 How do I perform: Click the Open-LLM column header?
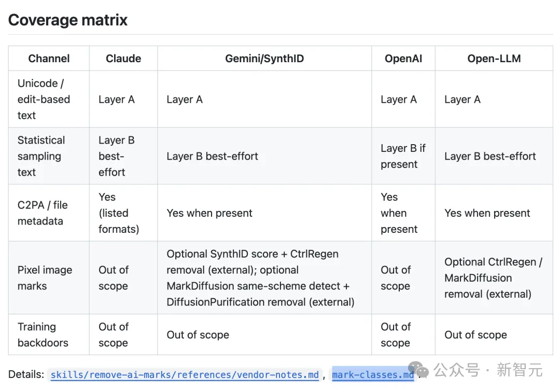click(x=494, y=58)
